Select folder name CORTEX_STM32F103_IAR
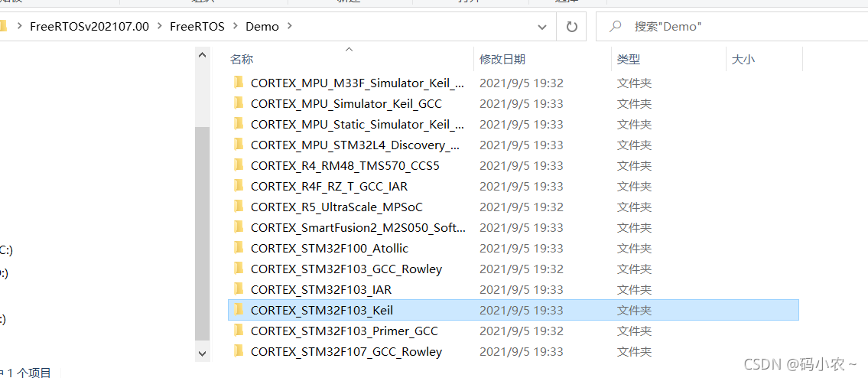 (x=321, y=289)
